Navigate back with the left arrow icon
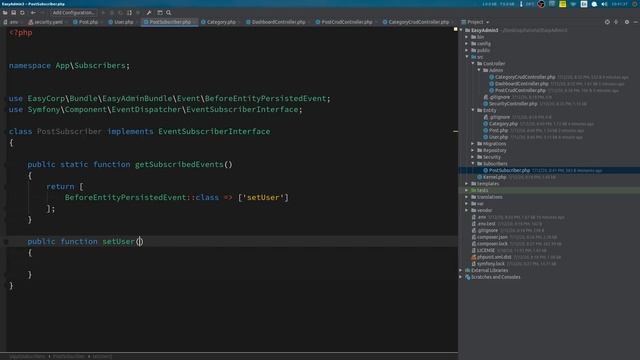Image resolution: width=640 pixels, height=360 pixels. [33, 13]
